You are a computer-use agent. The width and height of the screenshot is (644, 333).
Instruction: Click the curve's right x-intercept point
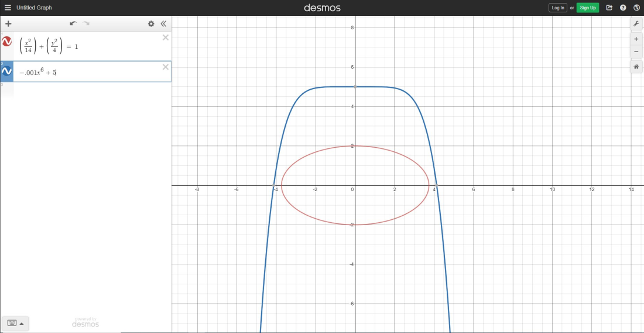tap(437, 185)
